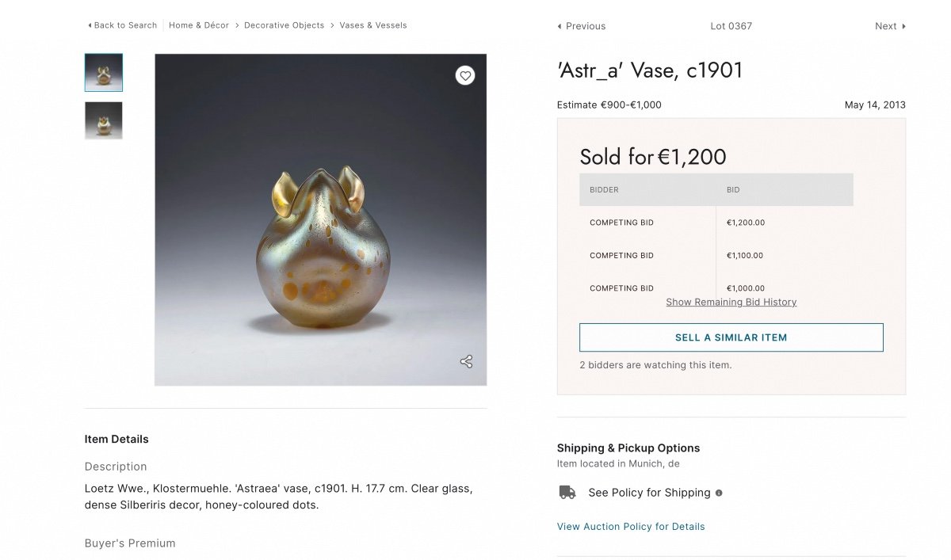The height and width of the screenshot is (560, 951).
Task: Open the share icon on the vase photo
Action: (x=466, y=361)
